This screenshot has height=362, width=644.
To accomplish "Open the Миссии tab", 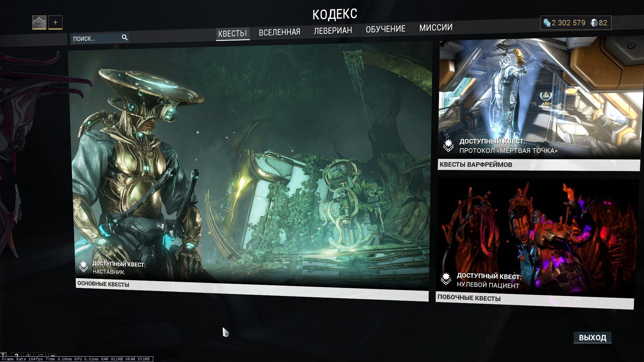I will coord(436,27).
